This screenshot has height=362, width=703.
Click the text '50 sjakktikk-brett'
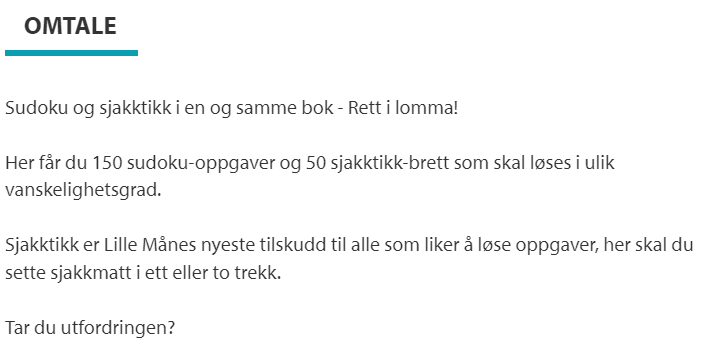(377, 163)
